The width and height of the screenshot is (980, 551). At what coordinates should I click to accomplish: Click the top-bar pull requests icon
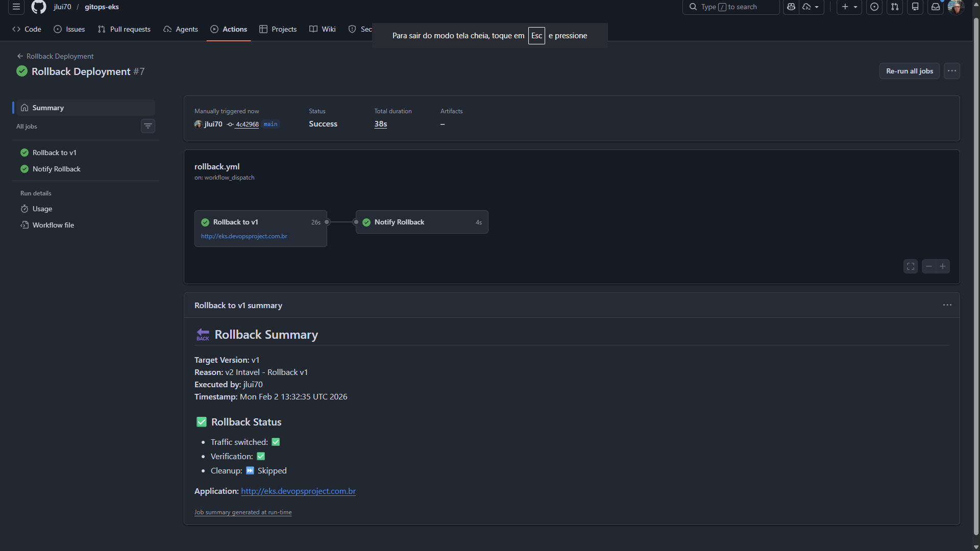[895, 7]
